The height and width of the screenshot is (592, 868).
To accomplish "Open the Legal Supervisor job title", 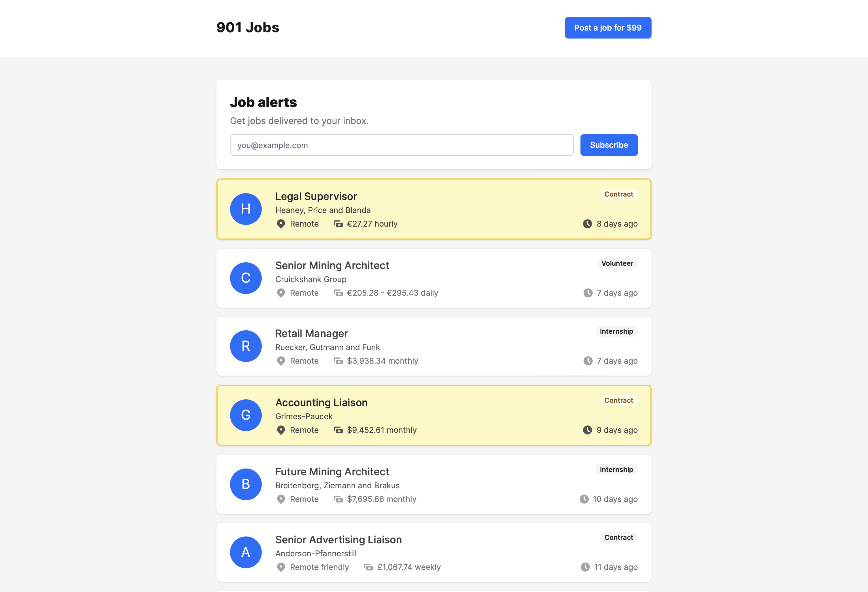I will click(x=316, y=196).
